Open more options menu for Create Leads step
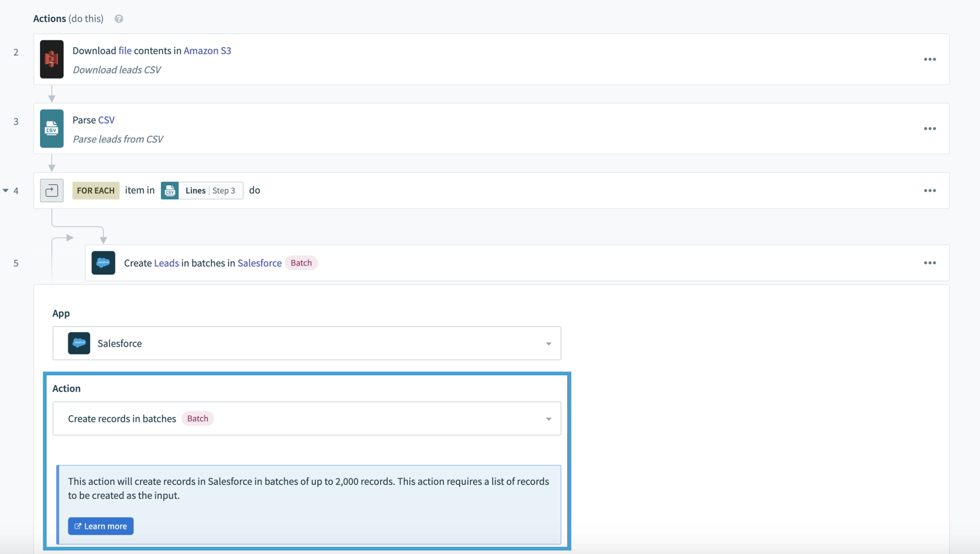This screenshot has height=554, width=980. (x=930, y=263)
